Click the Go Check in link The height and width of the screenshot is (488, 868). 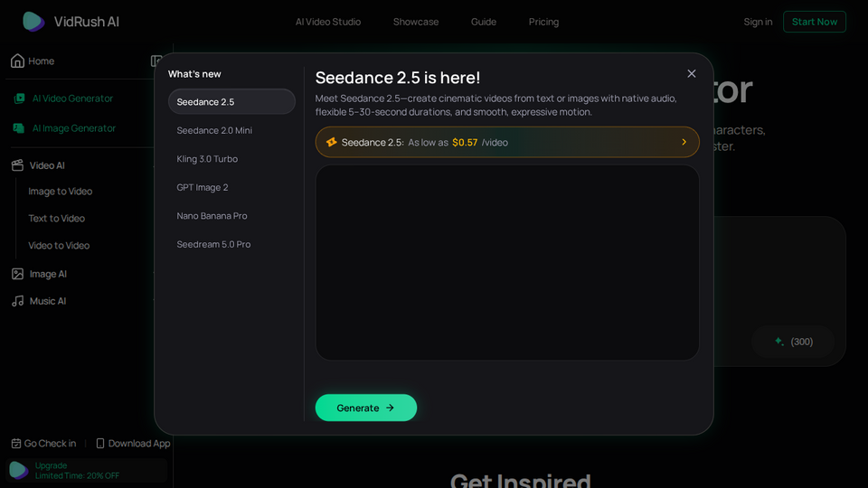pyautogui.click(x=43, y=443)
